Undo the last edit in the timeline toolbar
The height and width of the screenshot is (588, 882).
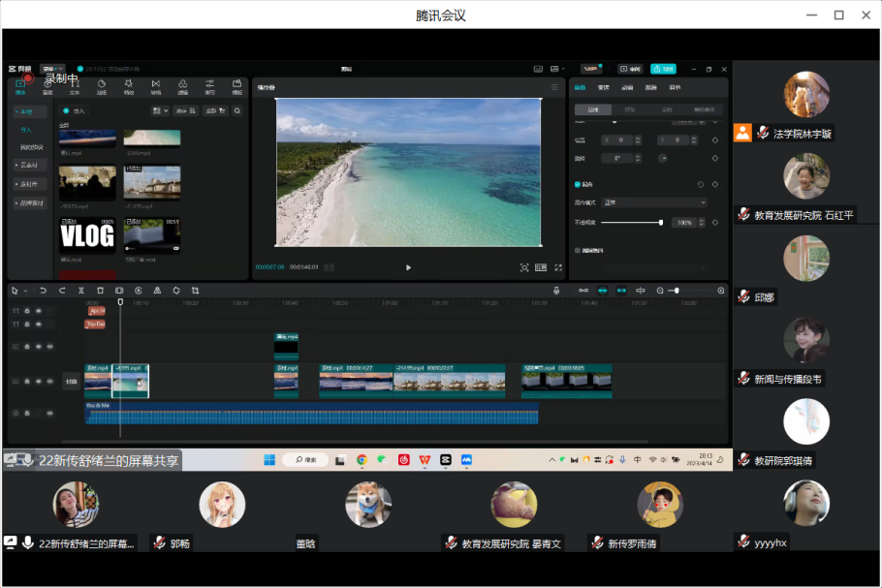tap(44, 291)
